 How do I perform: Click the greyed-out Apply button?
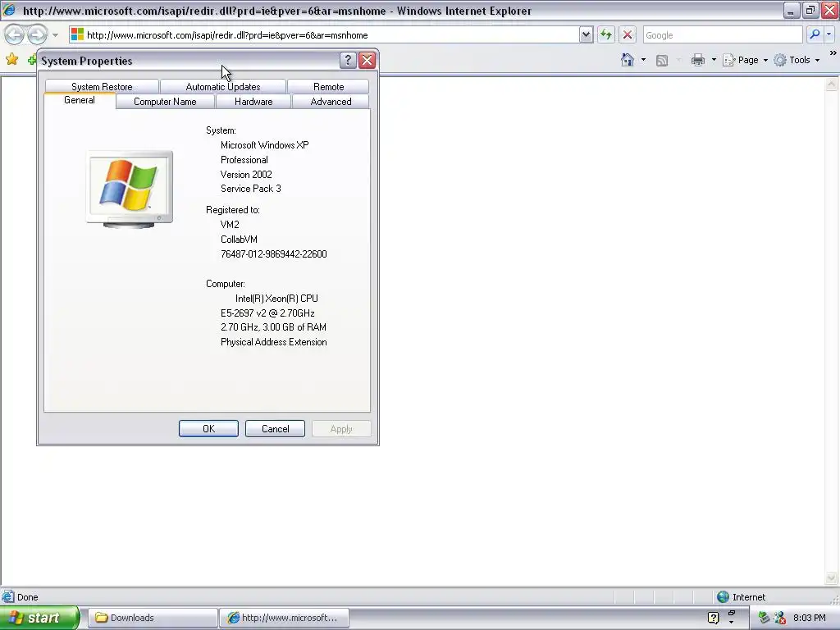pos(341,428)
